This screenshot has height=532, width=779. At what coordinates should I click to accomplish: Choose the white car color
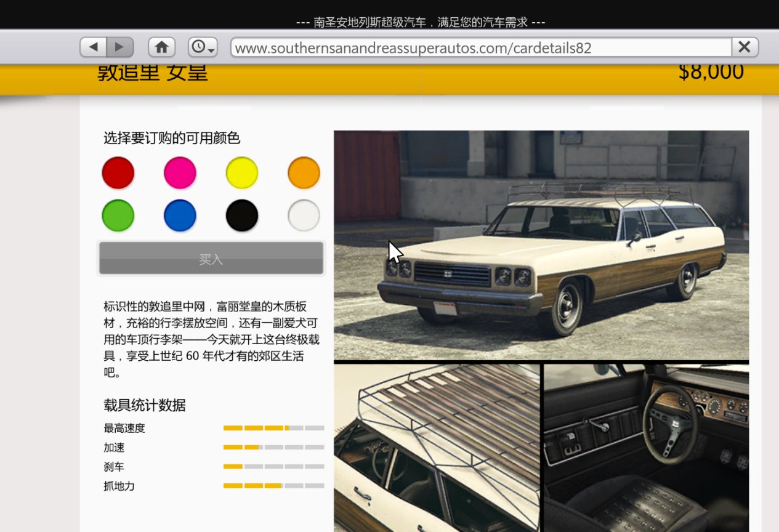click(304, 216)
